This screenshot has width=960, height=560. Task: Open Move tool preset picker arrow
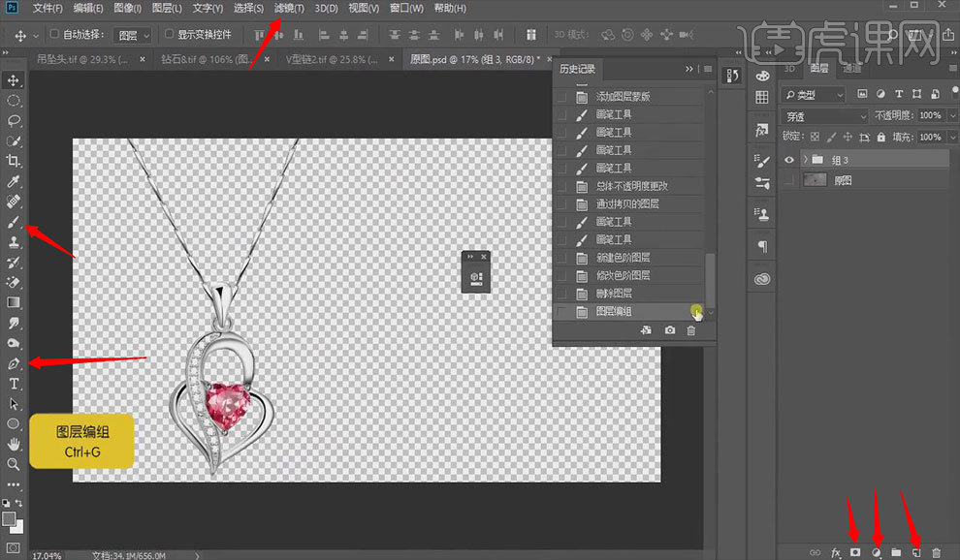pos(36,36)
